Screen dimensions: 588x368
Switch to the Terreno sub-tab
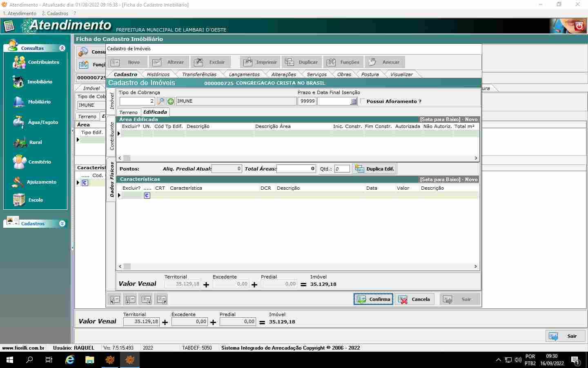pyautogui.click(x=128, y=112)
